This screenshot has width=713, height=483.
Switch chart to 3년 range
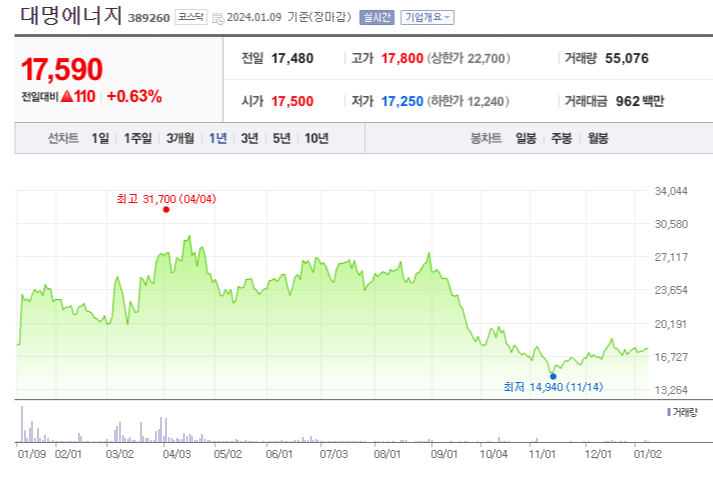250,138
